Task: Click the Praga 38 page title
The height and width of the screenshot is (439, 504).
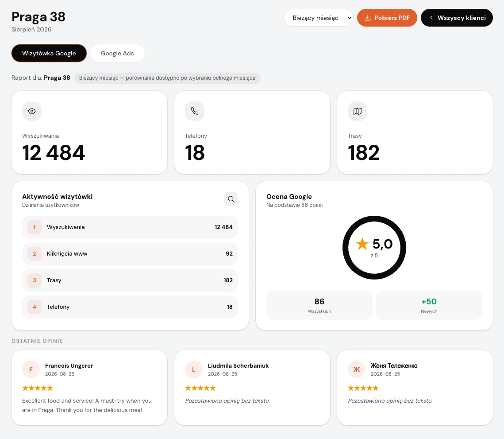Action: pyautogui.click(x=38, y=17)
